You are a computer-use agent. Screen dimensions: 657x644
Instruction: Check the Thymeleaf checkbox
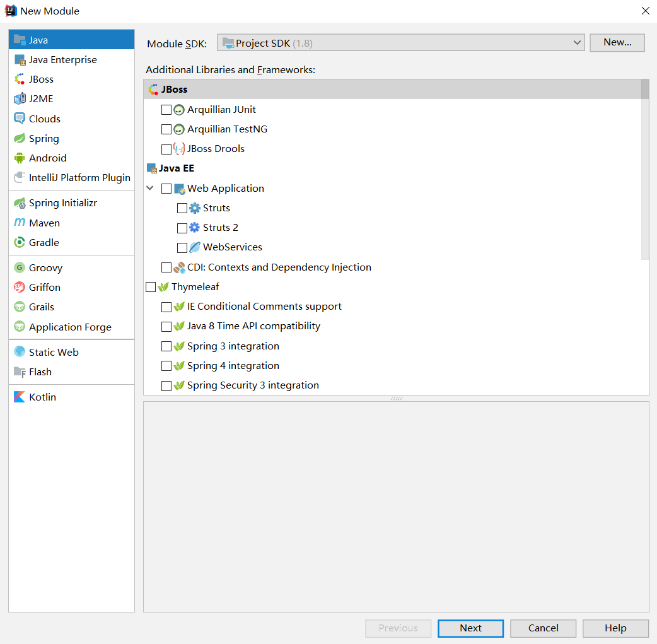click(x=151, y=287)
